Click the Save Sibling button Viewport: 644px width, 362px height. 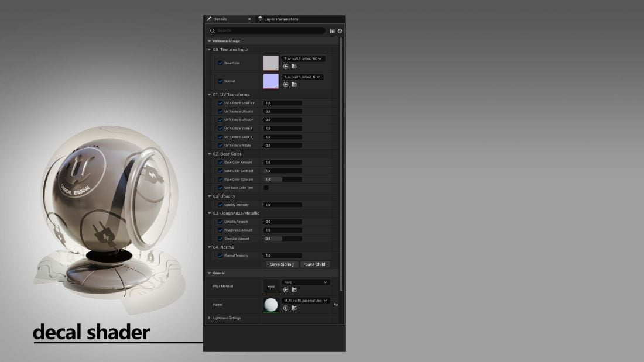coord(282,264)
